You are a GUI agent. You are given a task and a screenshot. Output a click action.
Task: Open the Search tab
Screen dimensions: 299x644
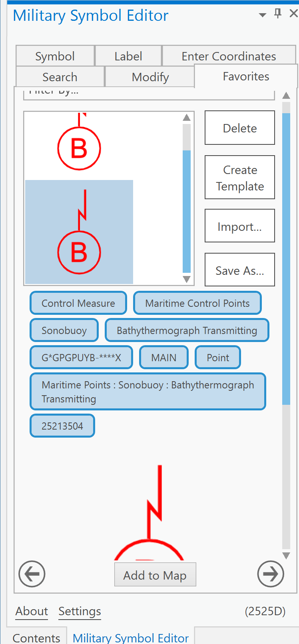pyautogui.click(x=60, y=76)
